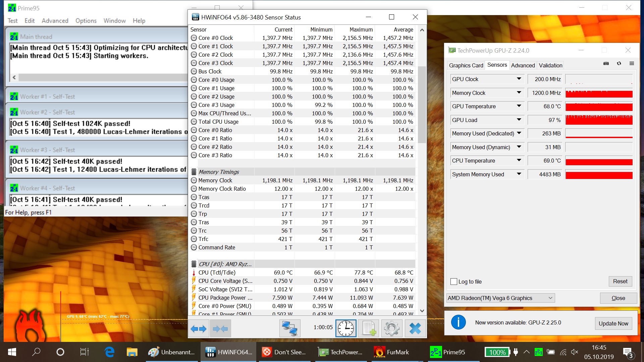Image resolution: width=644 pixels, height=362 pixels.
Task: Click the expand columns arrows icon in HWiNFO
Action: 199,328
